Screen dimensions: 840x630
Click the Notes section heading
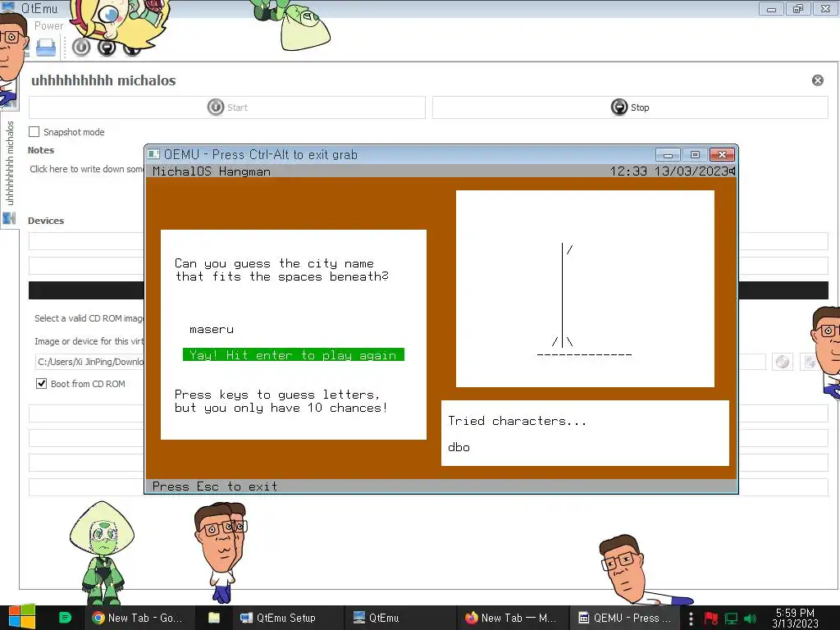click(41, 150)
